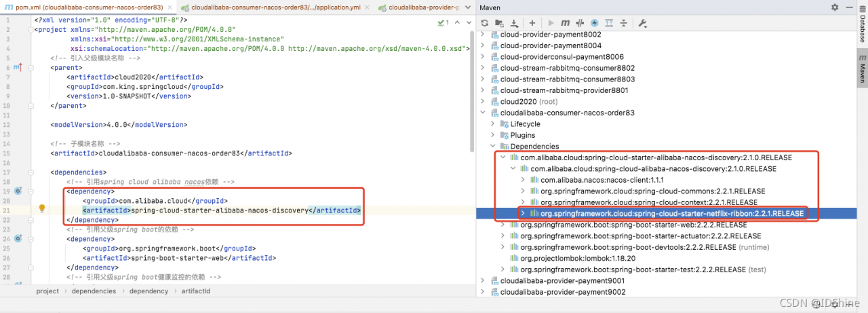
Task: Click Show Dependencies diagram icon
Action: [x=608, y=23]
